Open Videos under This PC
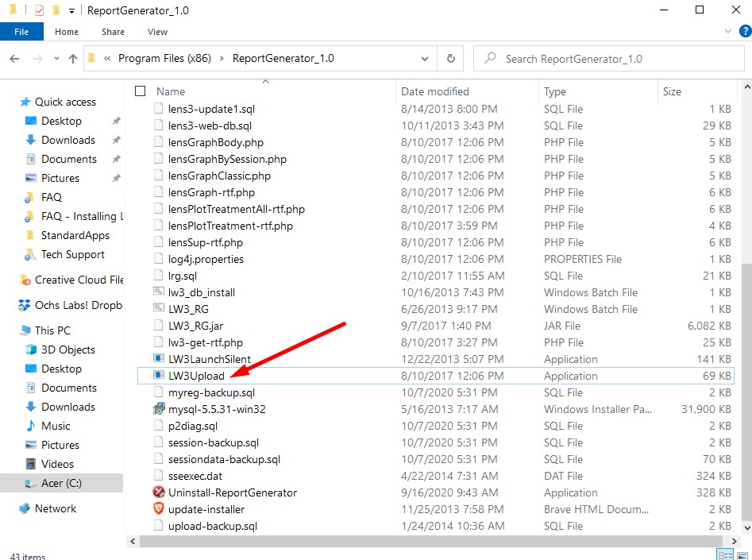The height and width of the screenshot is (560, 752). (57, 464)
